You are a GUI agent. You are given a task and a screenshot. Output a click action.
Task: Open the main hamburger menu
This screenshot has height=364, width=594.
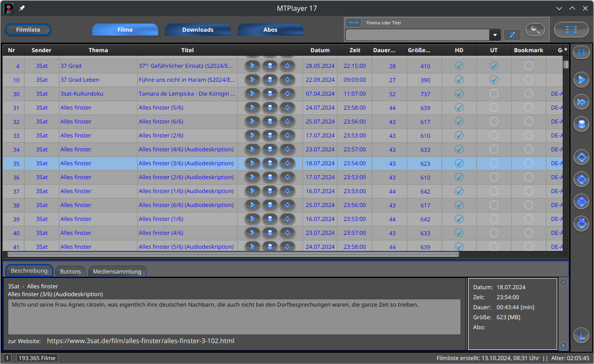pyautogui.click(x=571, y=30)
